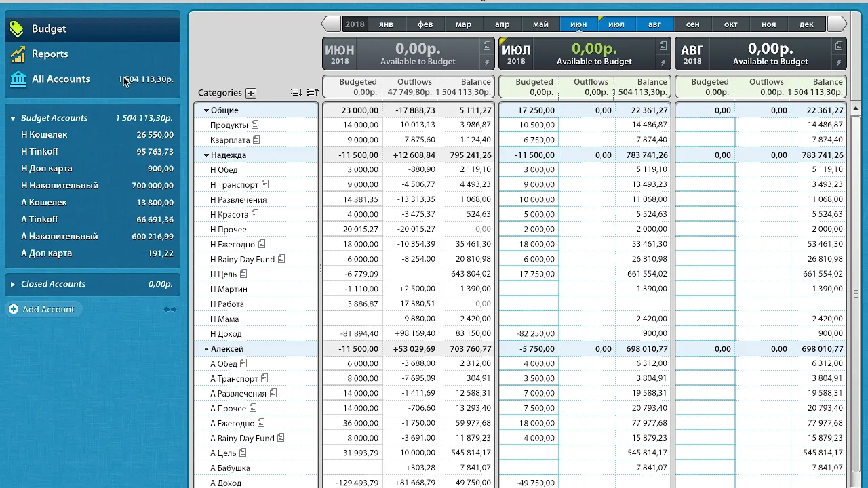
Task: Click the All Accounts bank icon
Action: click(x=18, y=79)
